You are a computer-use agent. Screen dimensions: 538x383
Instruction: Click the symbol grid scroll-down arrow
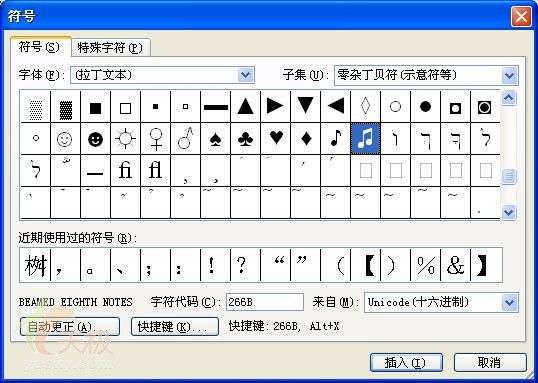click(508, 212)
